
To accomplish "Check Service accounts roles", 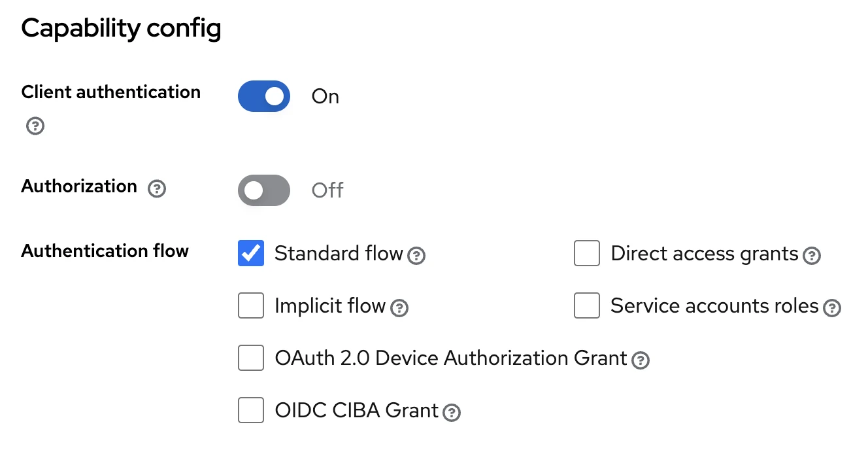I will (586, 305).
